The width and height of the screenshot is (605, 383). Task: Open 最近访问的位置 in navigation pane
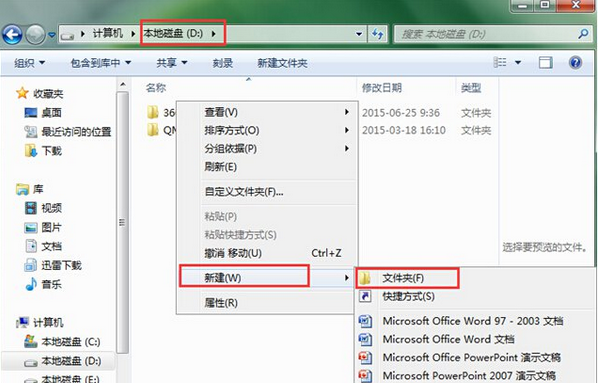point(68,132)
